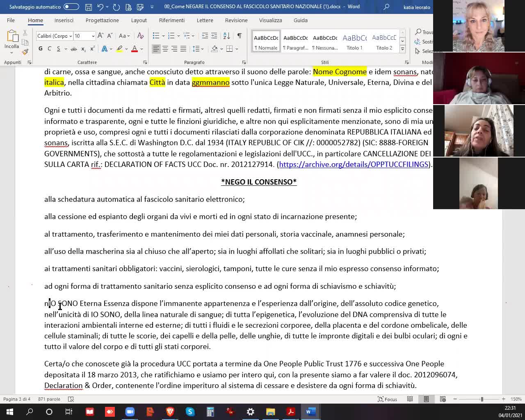Click the Sort A-Z icon
525x420 pixels.
[x=226, y=36]
